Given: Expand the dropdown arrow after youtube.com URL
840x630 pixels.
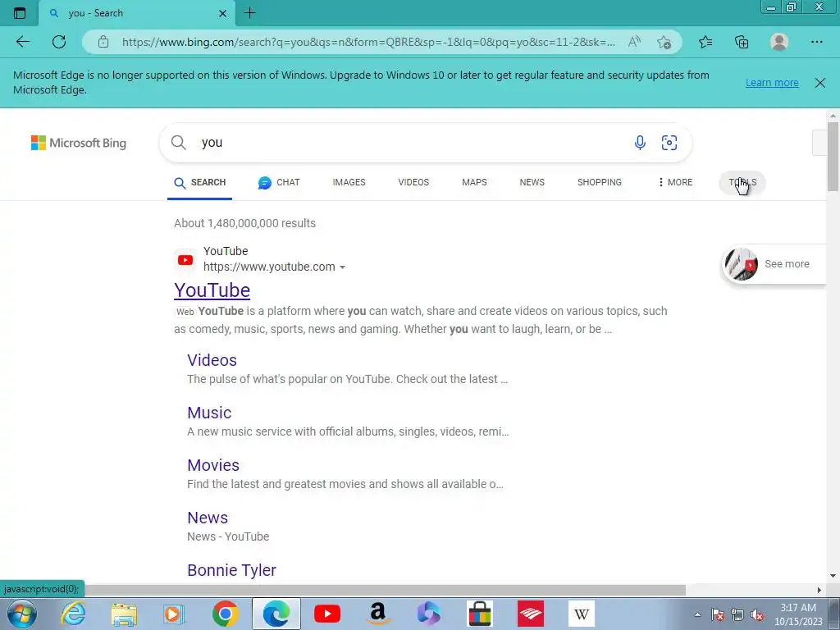Looking at the screenshot, I should (x=342, y=267).
